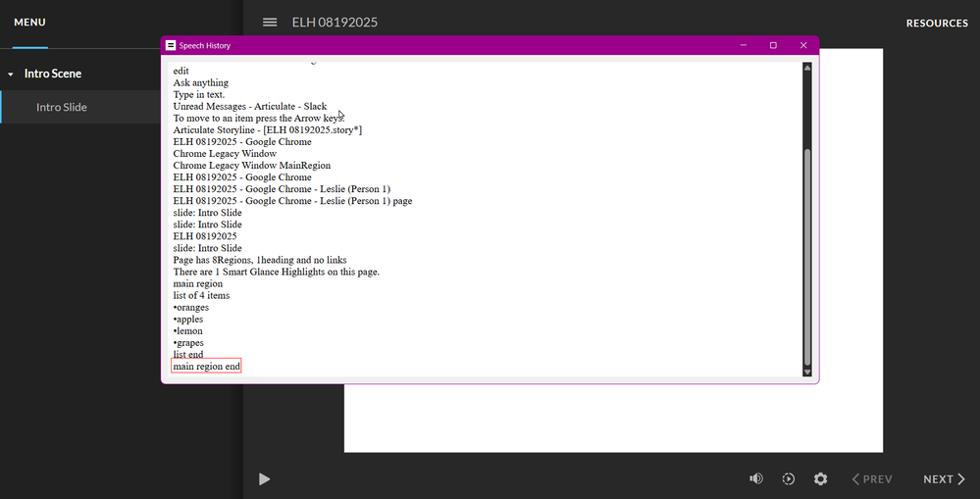Screen dimensions: 980x499
Task: Click the '•apples' list line
Action: pos(188,320)
